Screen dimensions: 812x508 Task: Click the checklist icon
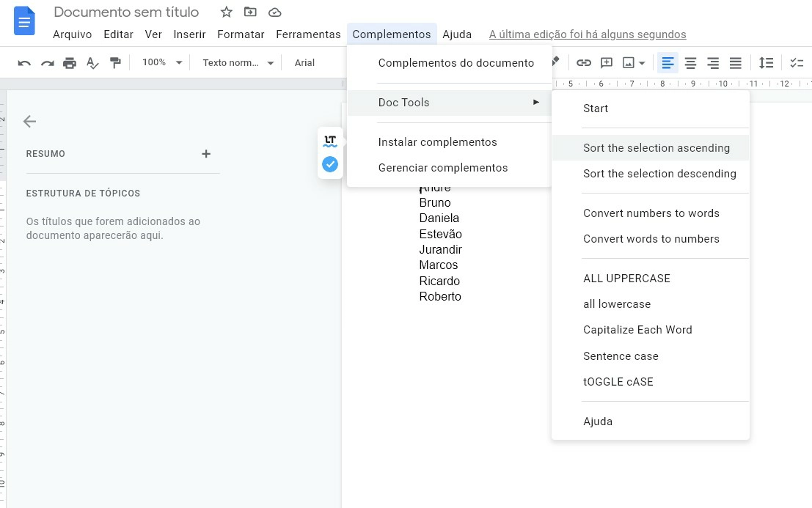coord(797,63)
